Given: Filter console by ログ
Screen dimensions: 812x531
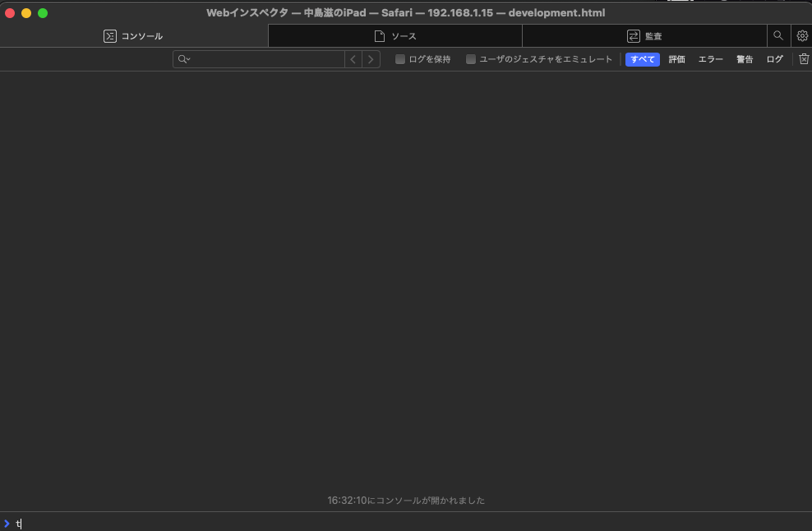Looking at the screenshot, I should (x=775, y=59).
